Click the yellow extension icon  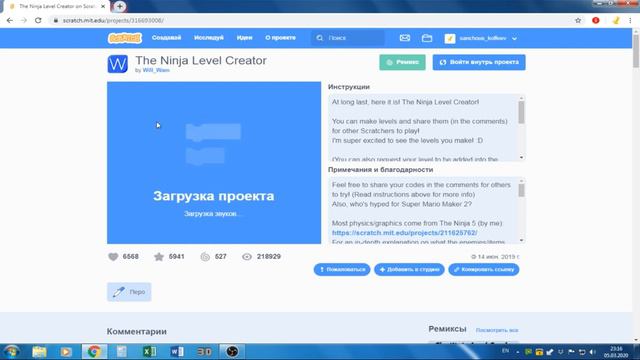click(x=616, y=20)
